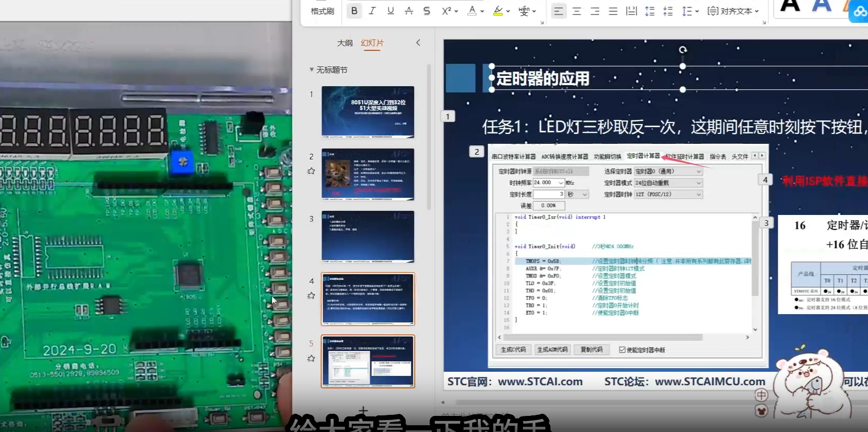The image size is (868, 432).
Task: Align text left
Action: tap(558, 11)
